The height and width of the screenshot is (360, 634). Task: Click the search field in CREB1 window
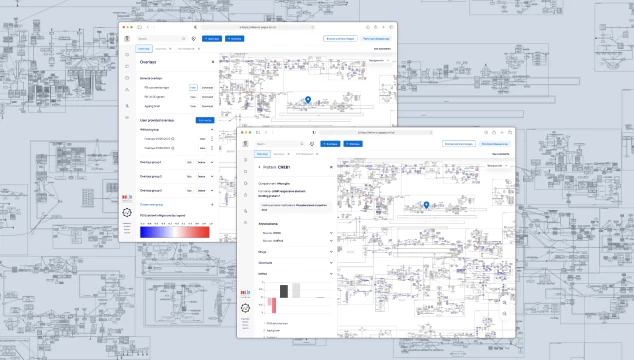(280, 144)
